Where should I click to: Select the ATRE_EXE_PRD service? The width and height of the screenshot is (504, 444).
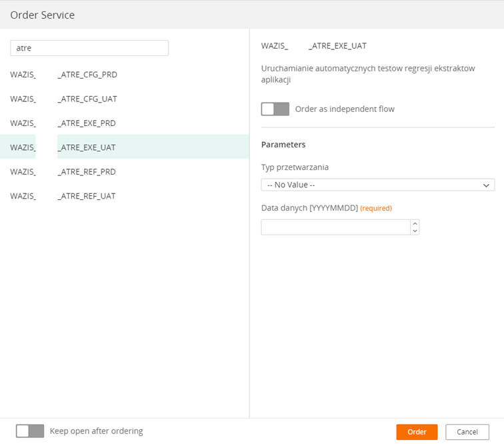click(x=125, y=123)
